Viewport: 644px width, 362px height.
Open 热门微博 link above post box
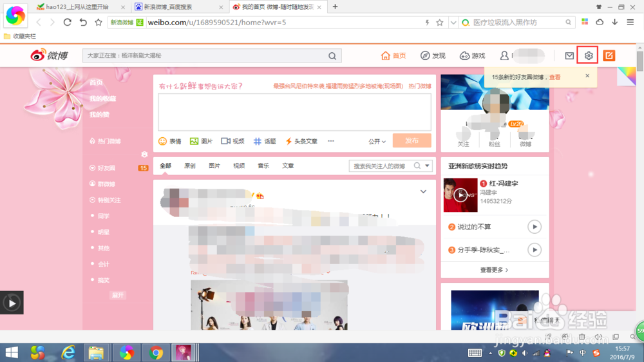pos(420,86)
